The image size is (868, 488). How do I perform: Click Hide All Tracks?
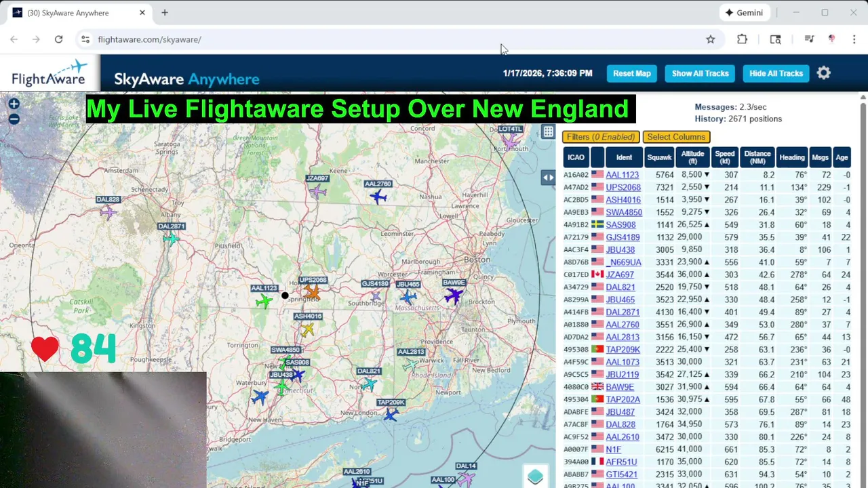(776, 73)
